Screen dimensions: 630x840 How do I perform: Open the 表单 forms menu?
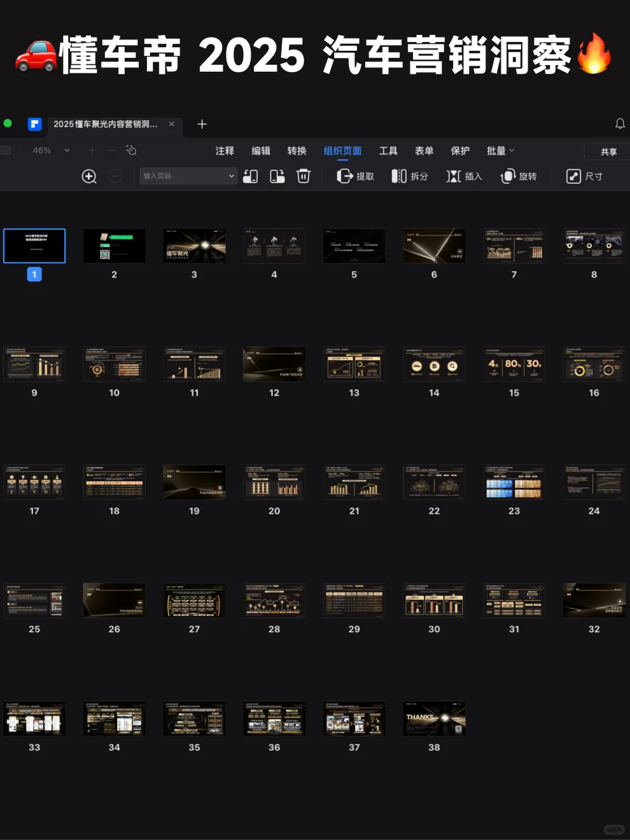click(x=424, y=151)
